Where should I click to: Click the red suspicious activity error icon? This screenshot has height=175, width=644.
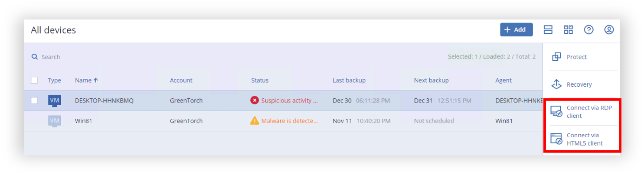(255, 100)
